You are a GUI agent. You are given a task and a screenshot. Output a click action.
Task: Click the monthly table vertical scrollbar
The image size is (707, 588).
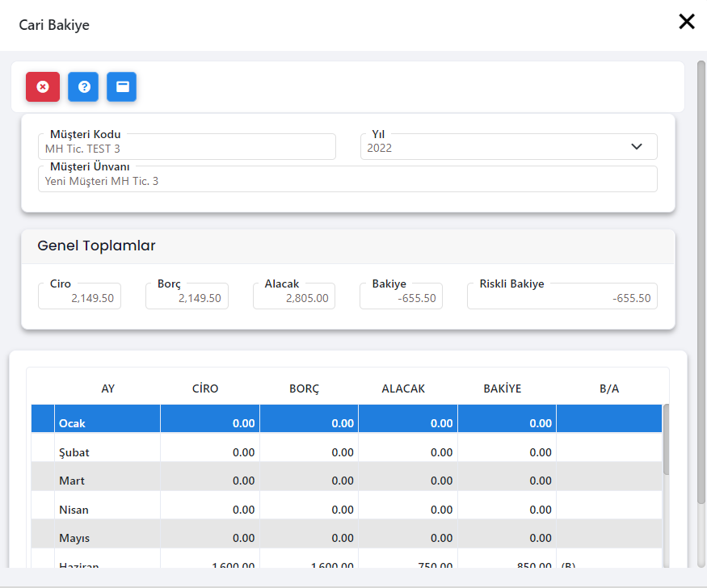point(666,440)
